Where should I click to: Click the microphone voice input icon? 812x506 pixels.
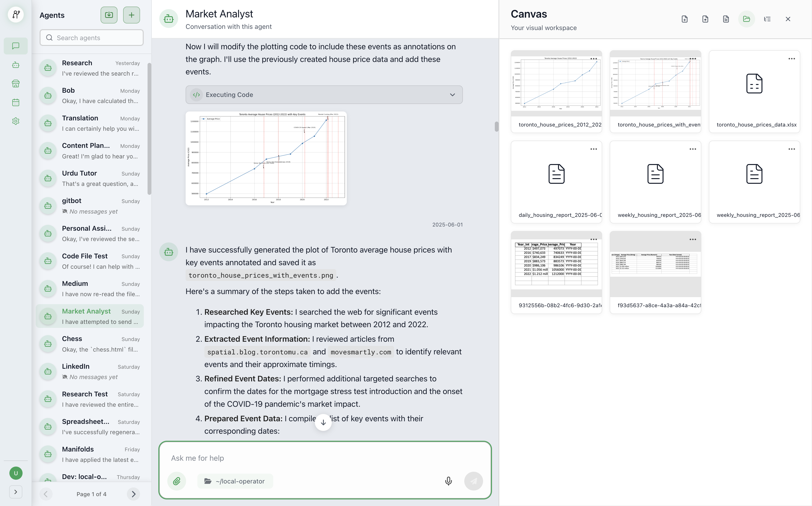448,481
